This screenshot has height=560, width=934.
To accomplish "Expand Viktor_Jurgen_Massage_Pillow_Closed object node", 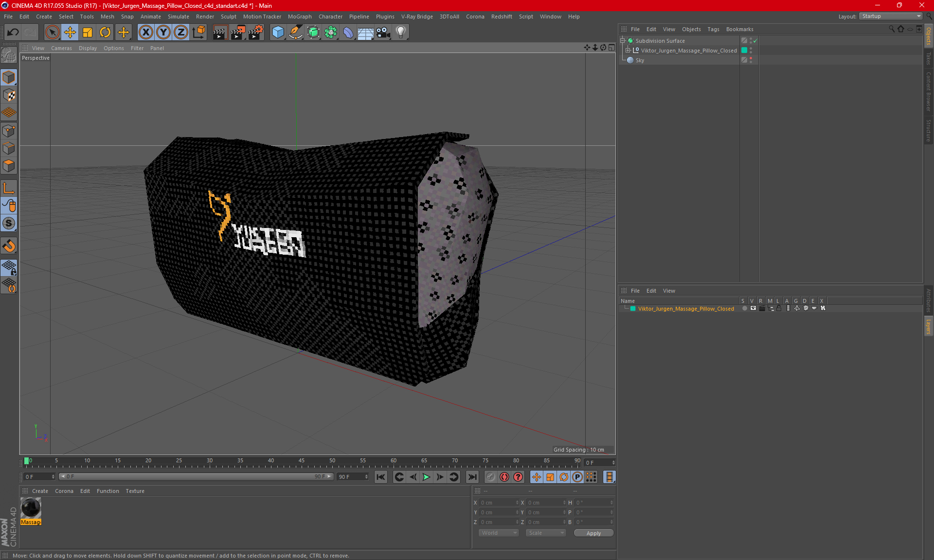I will [x=628, y=51].
